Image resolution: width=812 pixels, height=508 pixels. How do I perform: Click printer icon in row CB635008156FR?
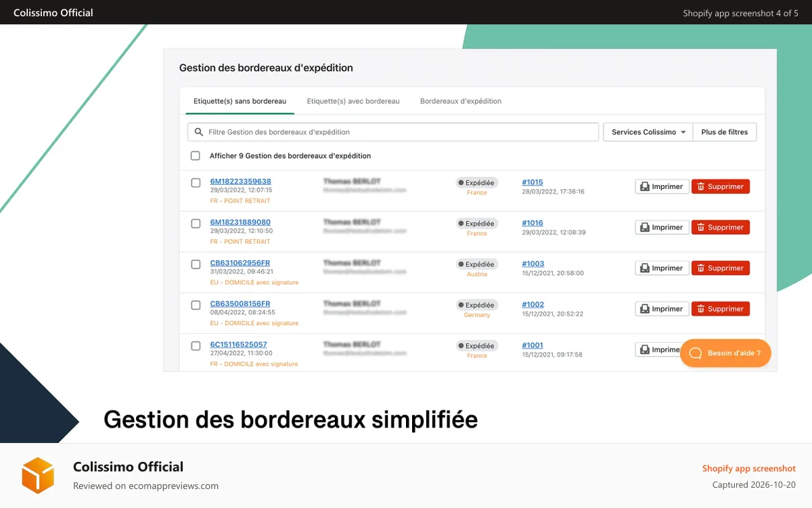[645, 309]
